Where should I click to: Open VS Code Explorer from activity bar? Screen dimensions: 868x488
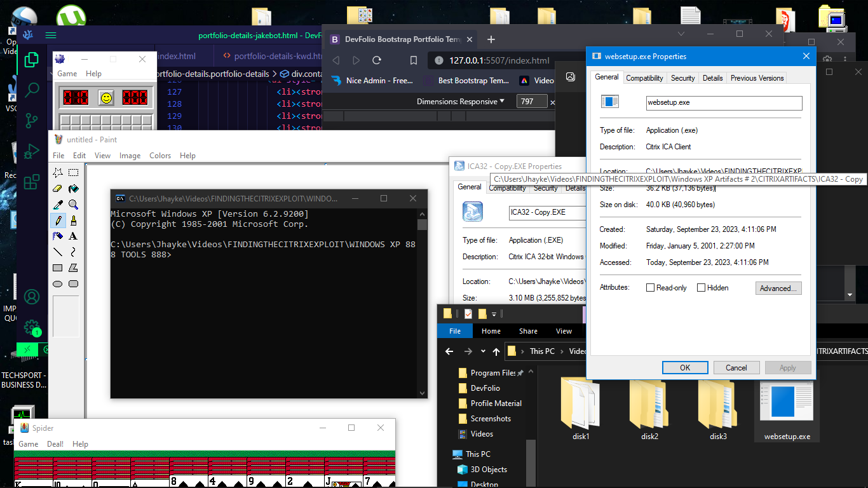32,60
